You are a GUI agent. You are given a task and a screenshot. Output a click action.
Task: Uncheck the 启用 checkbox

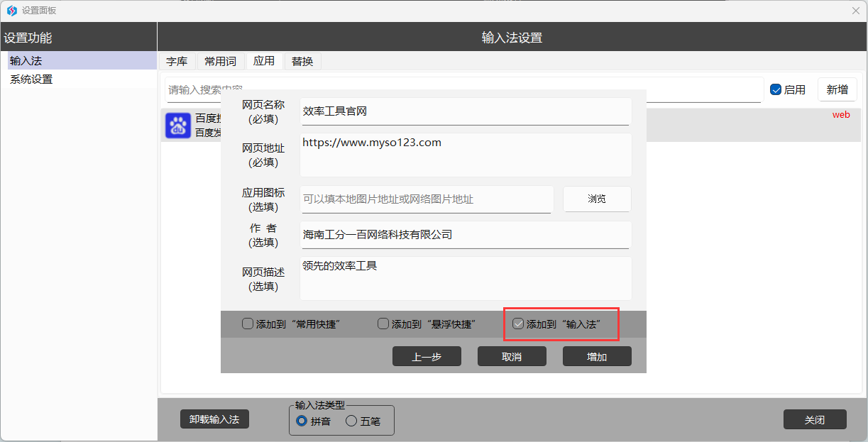click(x=776, y=90)
